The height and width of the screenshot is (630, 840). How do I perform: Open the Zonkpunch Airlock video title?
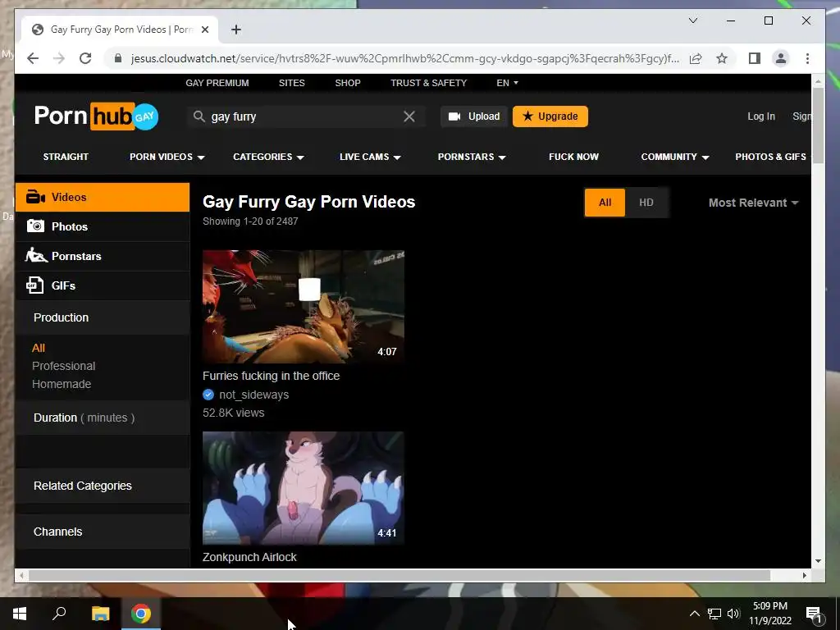click(249, 557)
